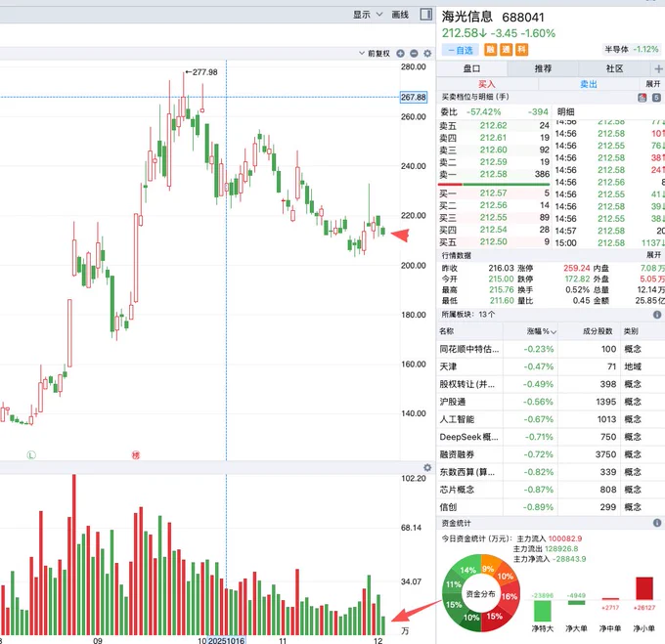Click the 通 Stock Connect badge

(506, 50)
